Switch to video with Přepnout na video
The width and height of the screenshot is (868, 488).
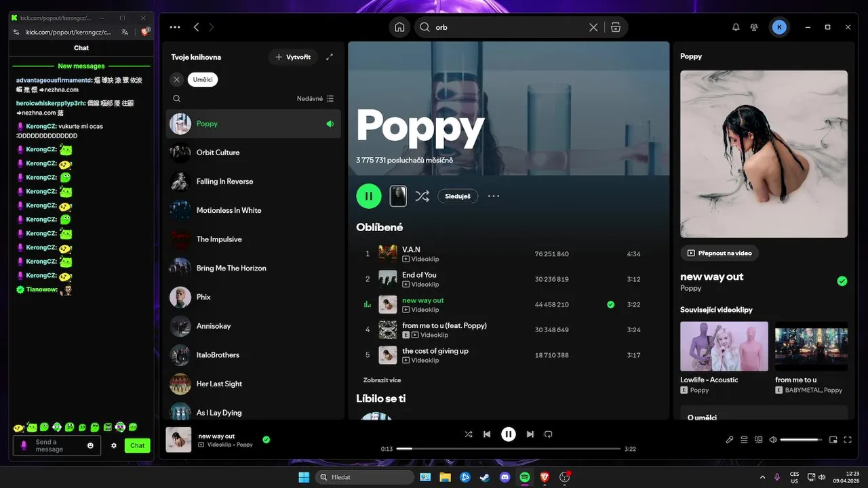pos(719,253)
